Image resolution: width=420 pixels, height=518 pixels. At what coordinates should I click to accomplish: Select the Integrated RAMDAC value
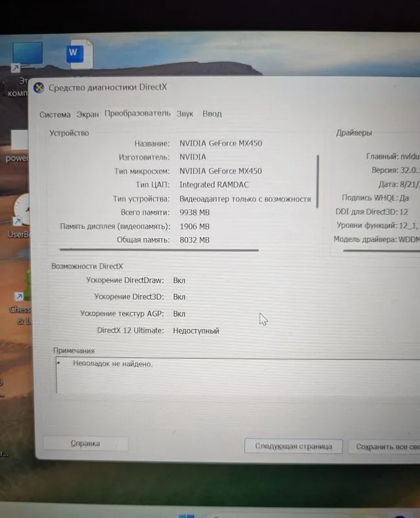(214, 185)
